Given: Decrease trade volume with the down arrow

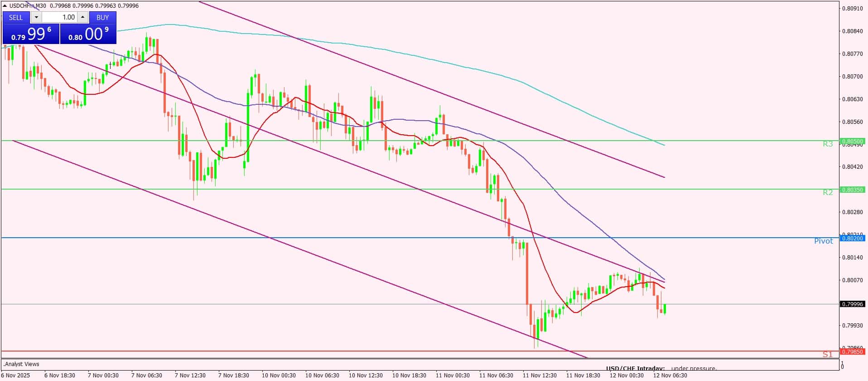Looking at the screenshot, I should click(x=36, y=17).
